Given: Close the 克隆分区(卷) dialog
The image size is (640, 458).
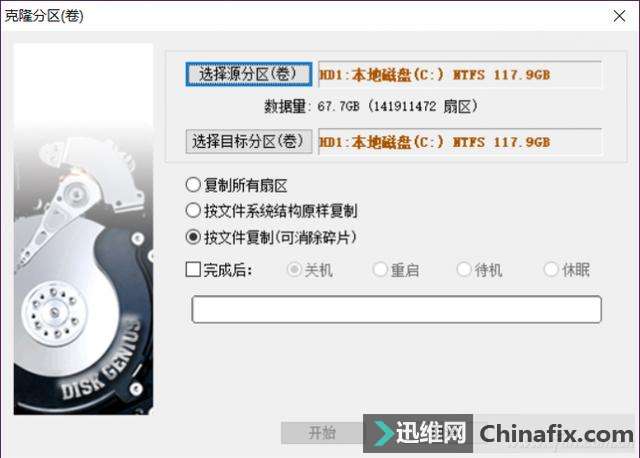Looking at the screenshot, I should [x=619, y=16].
